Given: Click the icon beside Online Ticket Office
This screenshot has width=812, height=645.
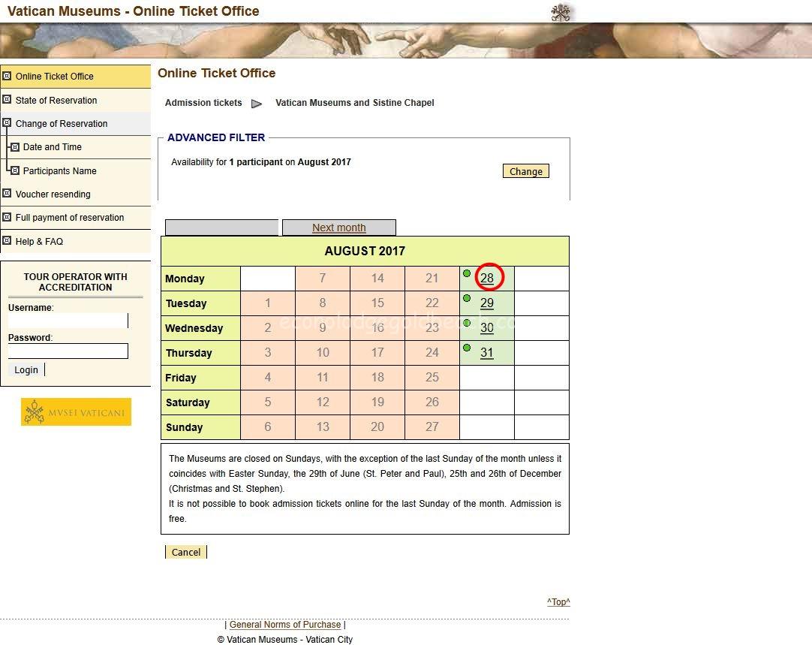Looking at the screenshot, I should click(x=7, y=76).
